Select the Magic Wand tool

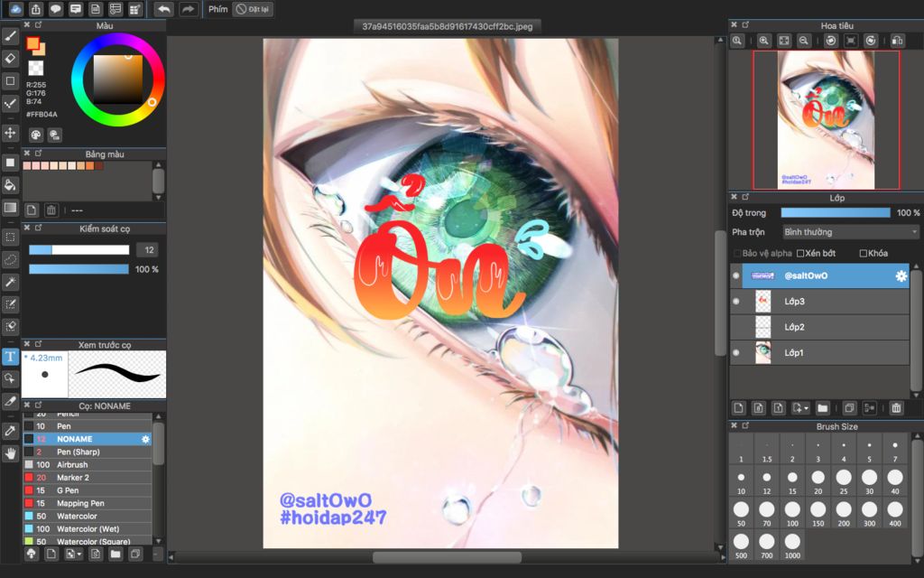click(x=10, y=282)
